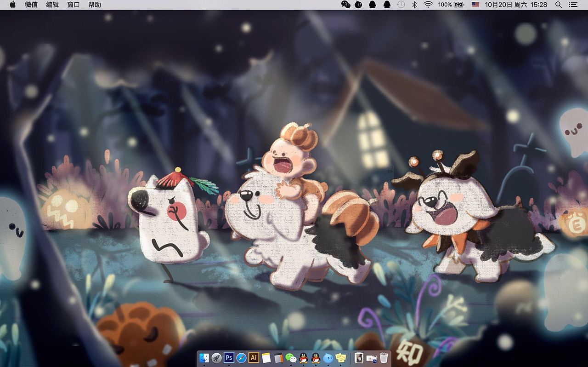Restore the minimized photo window in Dock
This screenshot has height=367, width=588.
(x=359, y=358)
